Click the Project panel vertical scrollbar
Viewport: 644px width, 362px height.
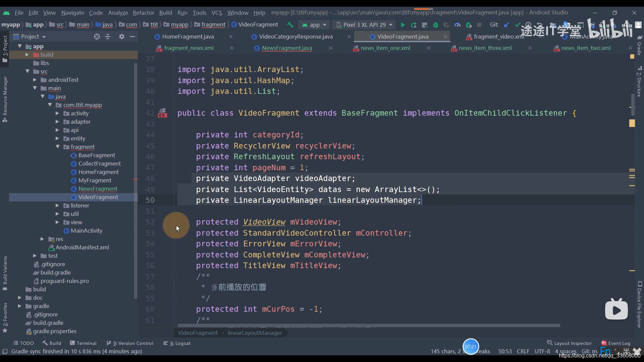click(x=136, y=181)
